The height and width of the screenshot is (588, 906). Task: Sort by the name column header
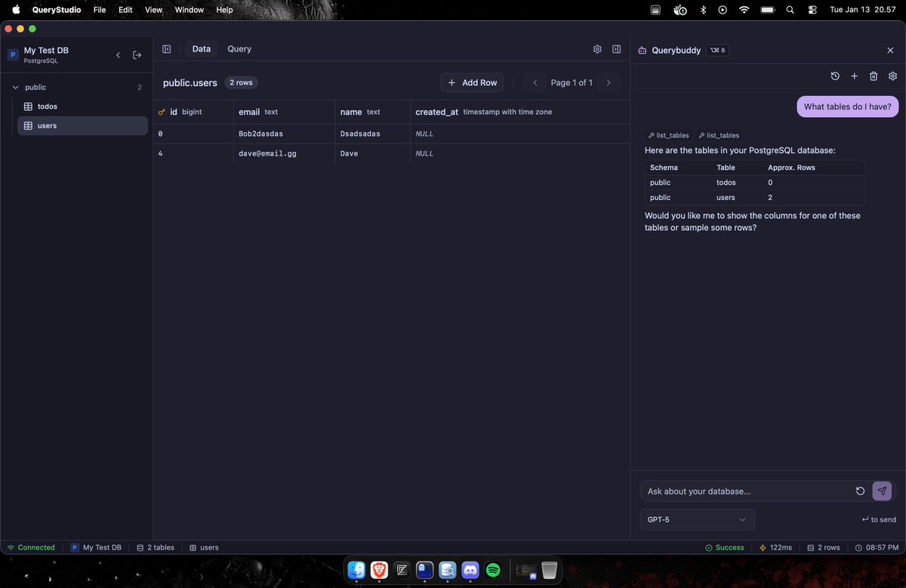[x=373, y=112]
